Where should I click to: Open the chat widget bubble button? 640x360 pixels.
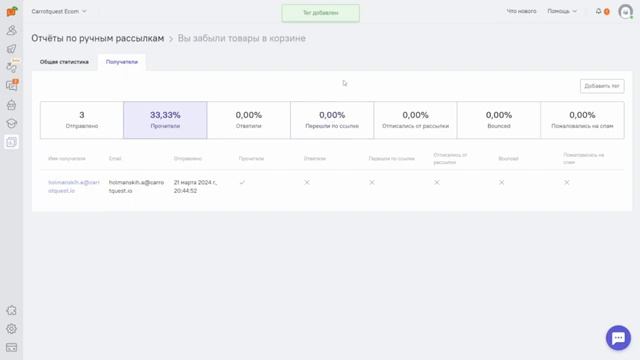(618, 338)
